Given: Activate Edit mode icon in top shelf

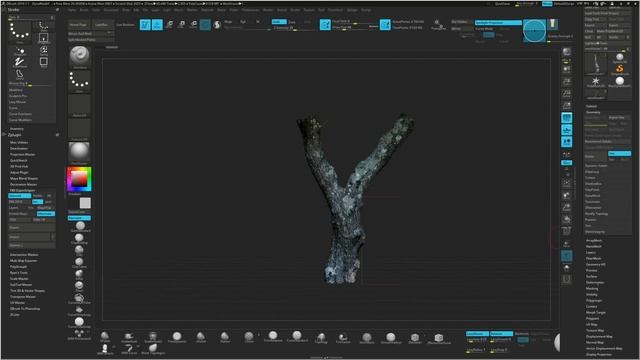Looking at the screenshot, I should point(145,24).
